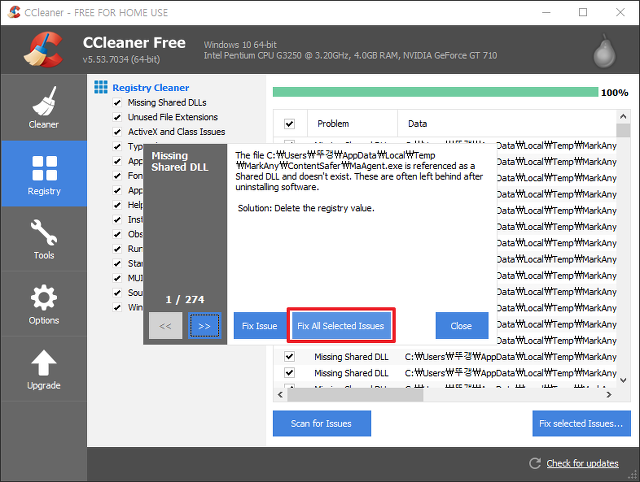Maximize the CCleaner window
640x482 pixels.
point(583,12)
